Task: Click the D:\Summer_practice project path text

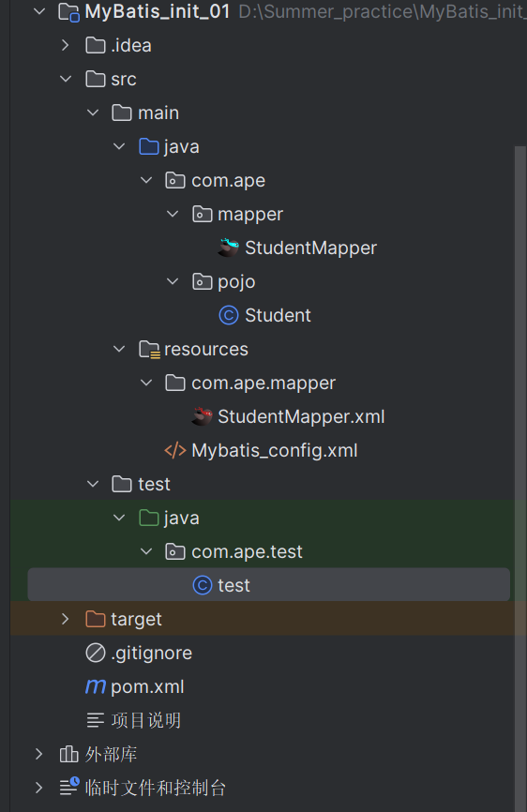Action: coord(383,11)
